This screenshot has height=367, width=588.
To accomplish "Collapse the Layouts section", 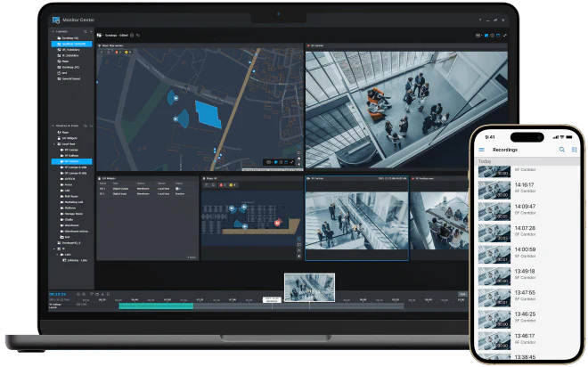I will point(53,30).
